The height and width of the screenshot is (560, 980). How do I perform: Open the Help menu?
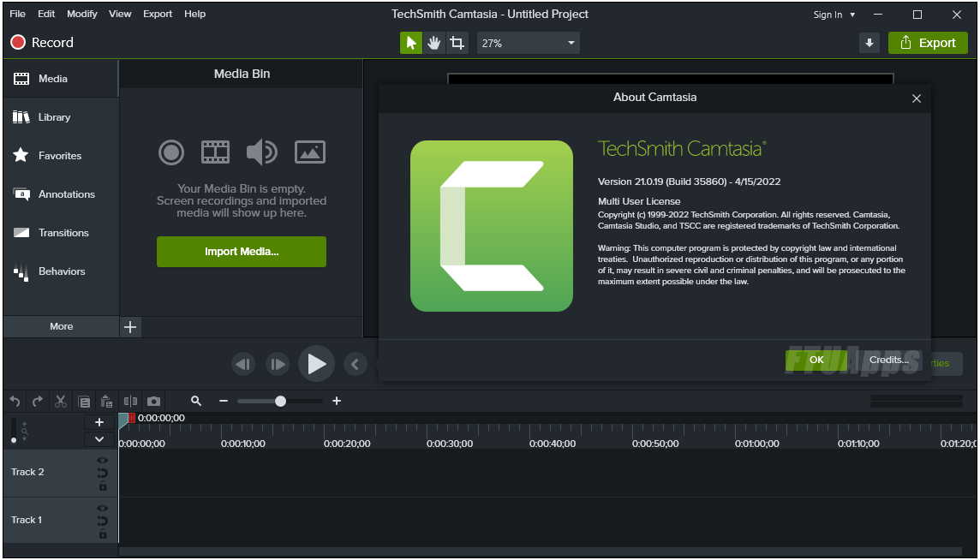[194, 14]
